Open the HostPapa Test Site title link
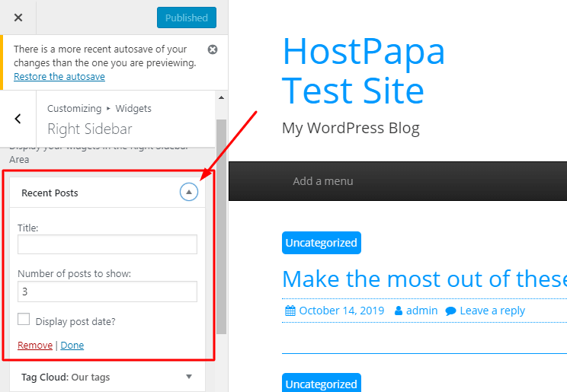Viewport: 567px width, 392px height. click(364, 71)
